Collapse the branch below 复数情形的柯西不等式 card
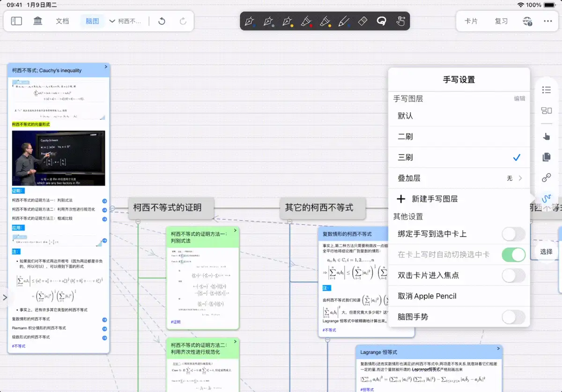562x392 pixels. (x=327, y=340)
